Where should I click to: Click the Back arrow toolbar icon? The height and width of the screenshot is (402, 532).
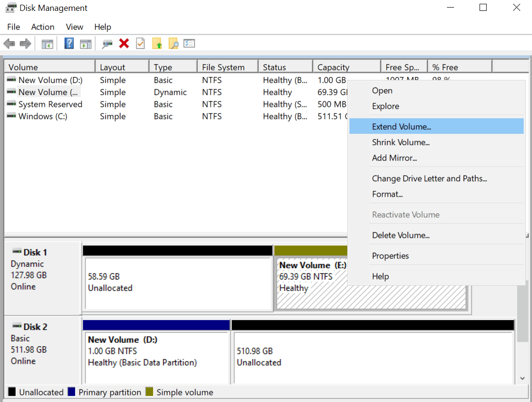pyautogui.click(x=9, y=44)
